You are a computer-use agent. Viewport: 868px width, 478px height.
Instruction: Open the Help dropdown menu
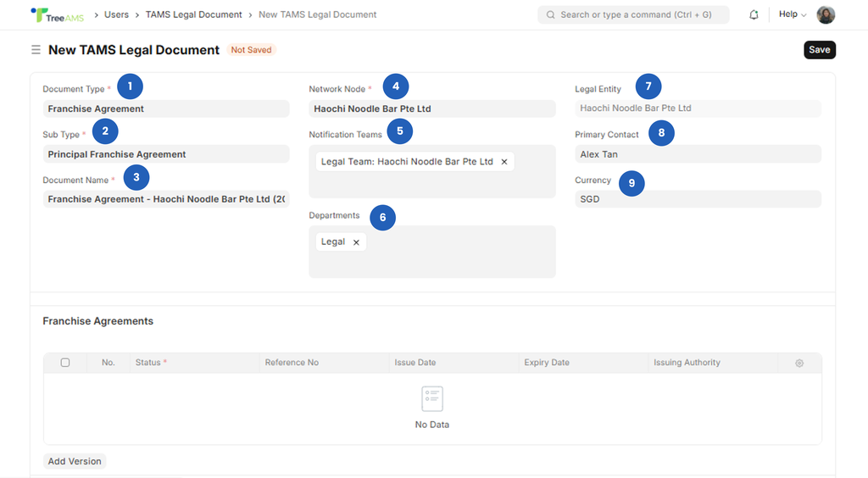tap(792, 14)
